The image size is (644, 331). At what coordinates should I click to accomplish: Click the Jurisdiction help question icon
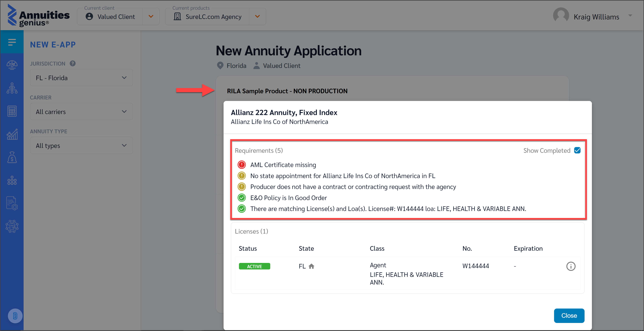click(73, 64)
